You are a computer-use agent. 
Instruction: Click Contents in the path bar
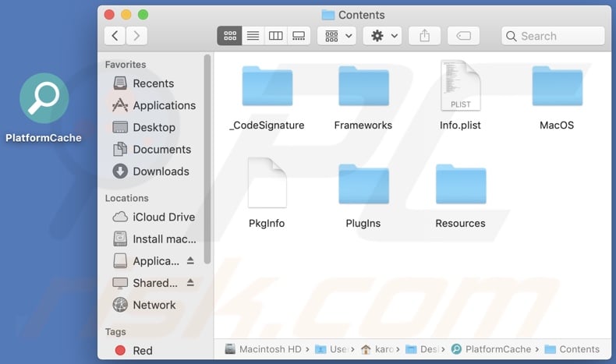coord(572,349)
